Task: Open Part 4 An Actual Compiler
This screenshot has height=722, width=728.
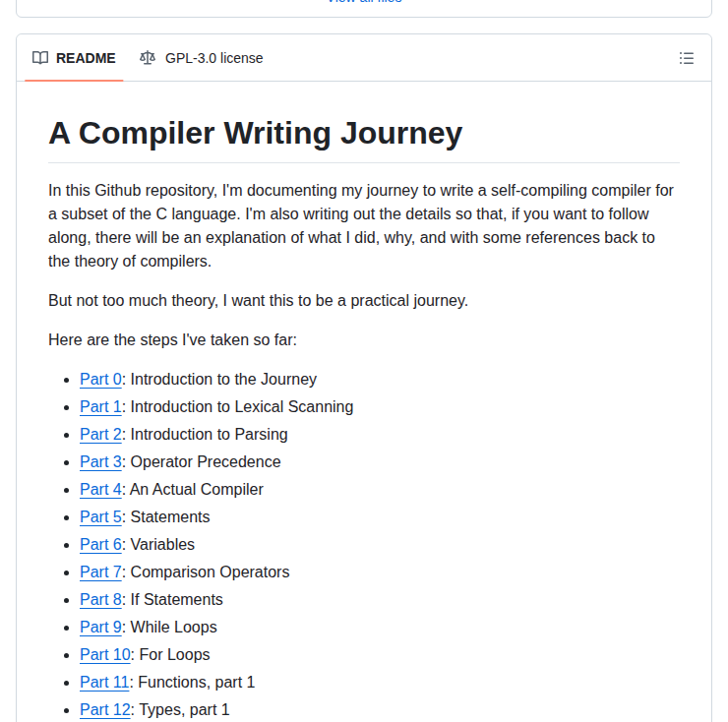Action: point(100,490)
